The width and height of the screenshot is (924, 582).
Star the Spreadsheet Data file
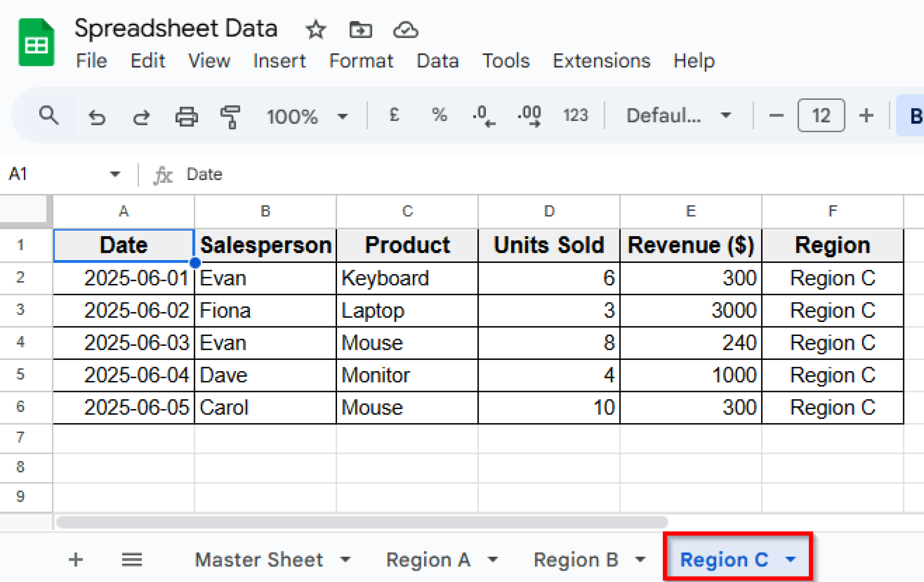click(x=316, y=29)
